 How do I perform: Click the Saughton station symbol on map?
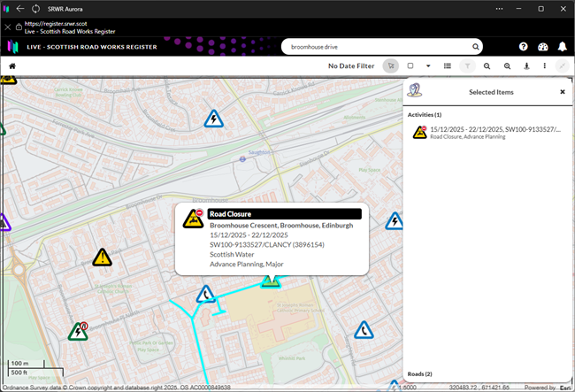[242, 159]
